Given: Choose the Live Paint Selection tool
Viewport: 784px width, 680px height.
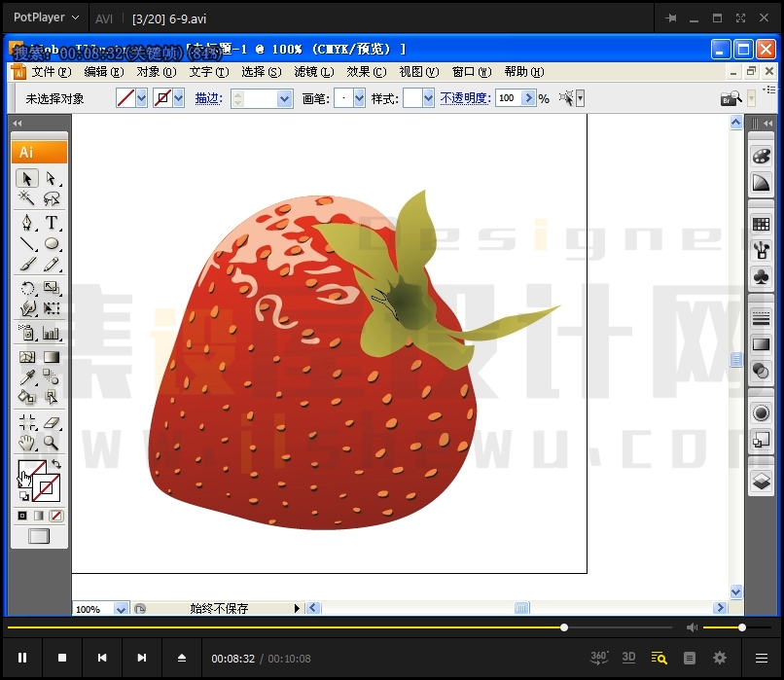Looking at the screenshot, I should (51, 397).
